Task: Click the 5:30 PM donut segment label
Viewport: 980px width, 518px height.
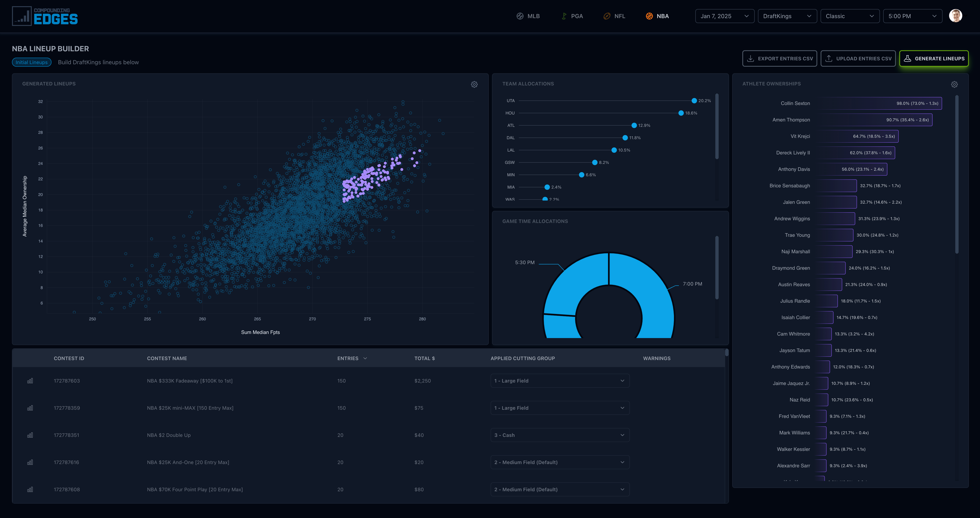Action: 525,262
